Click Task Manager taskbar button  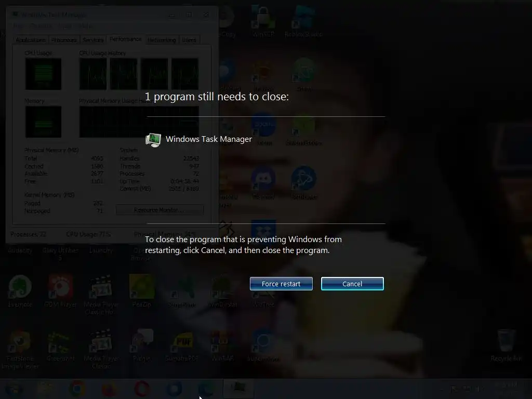click(238, 389)
